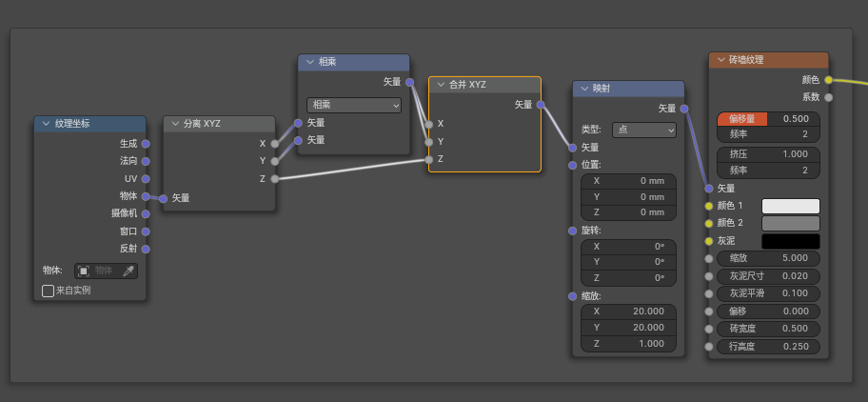Click the object icon in the 物体 field
868x402 pixels.
[x=84, y=271]
